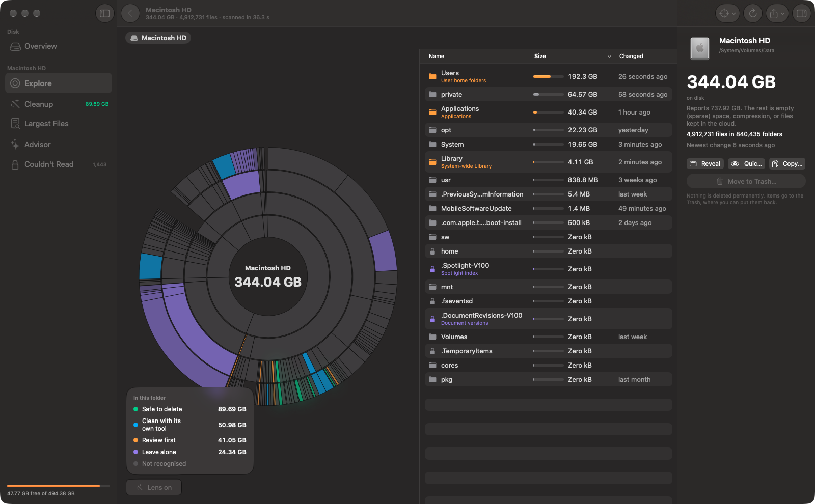This screenshot has height=504, width=815.
Task: Rescan the disk with the refresh icon
Action: [x=753, y=14]
